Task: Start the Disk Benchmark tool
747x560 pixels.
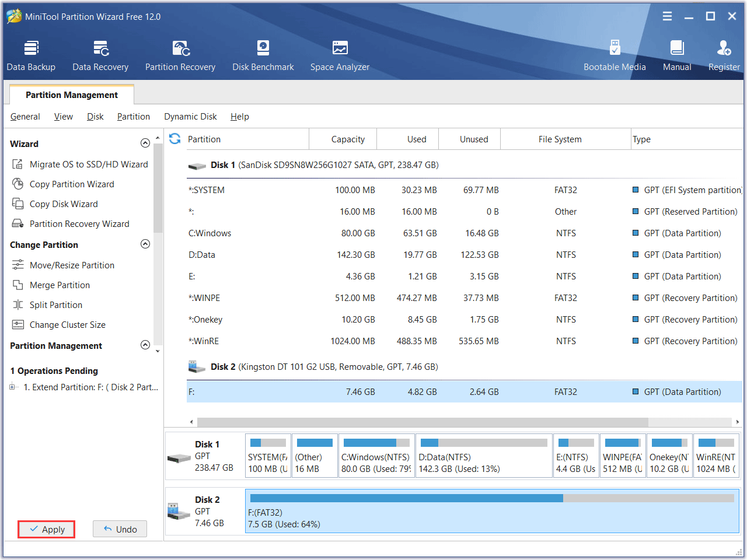Action: tap(263, 56)
